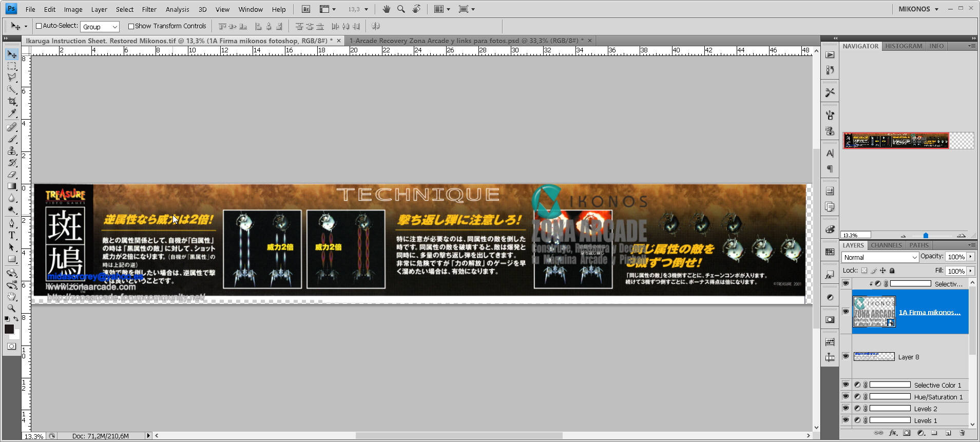Select the Rectangular Marquee tool

[12, 66]
